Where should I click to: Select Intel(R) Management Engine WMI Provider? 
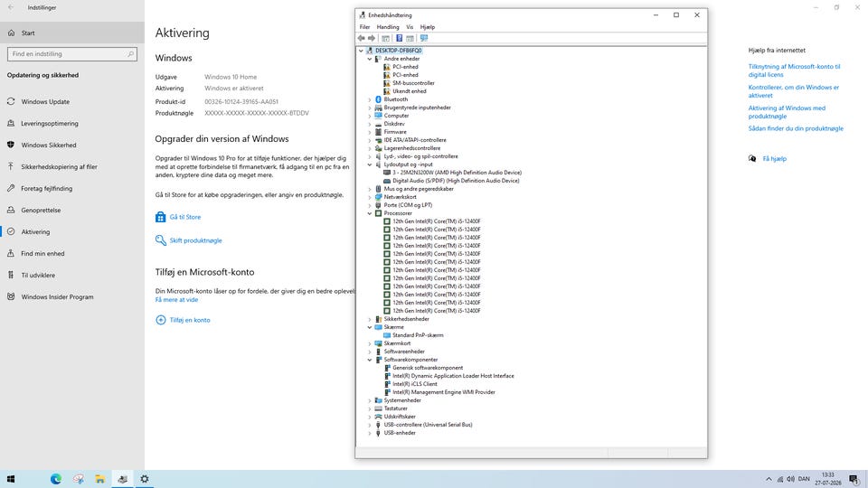point(443,392)
